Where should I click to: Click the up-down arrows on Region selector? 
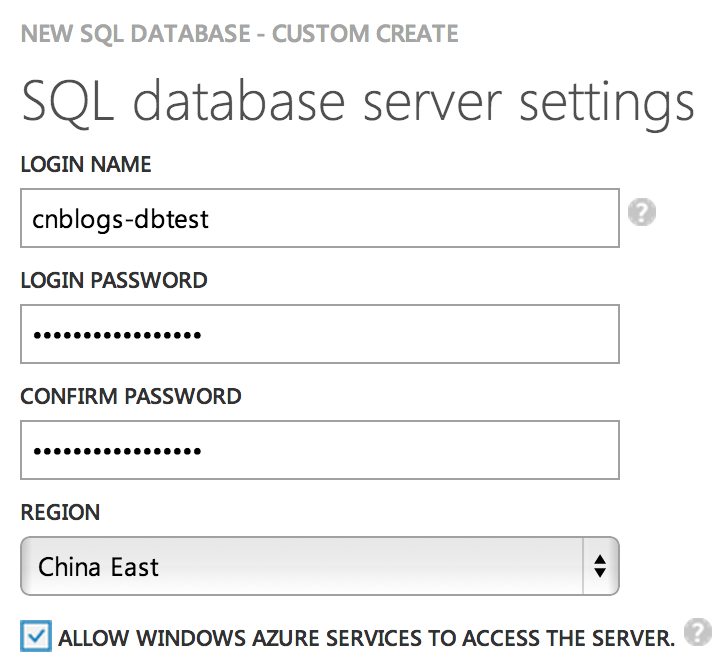[x=599, y=567]
